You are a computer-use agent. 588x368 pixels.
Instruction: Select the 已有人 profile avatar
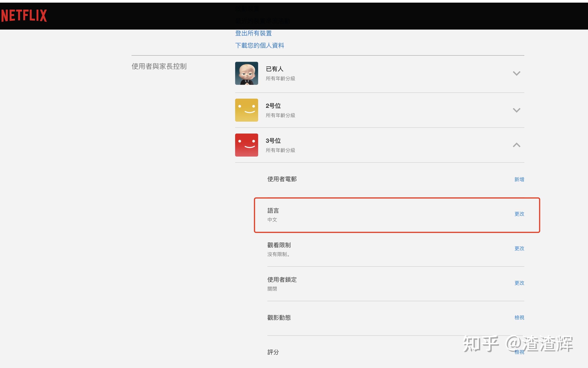[x=246, y=73]
